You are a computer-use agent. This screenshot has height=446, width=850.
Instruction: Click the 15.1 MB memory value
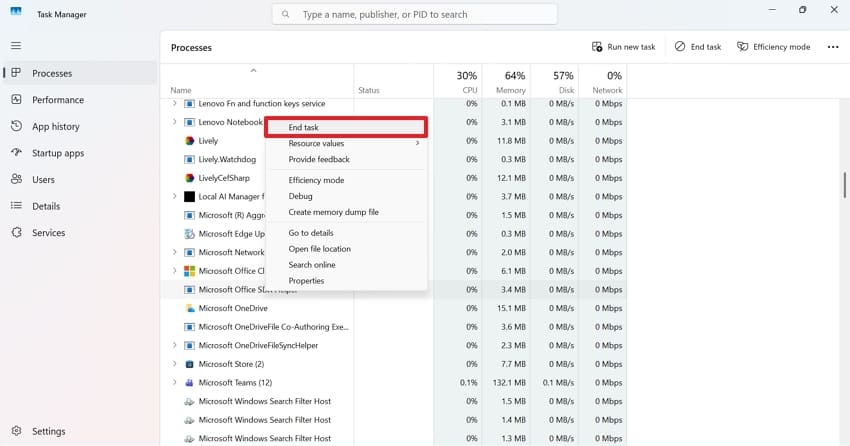[513, 308]
